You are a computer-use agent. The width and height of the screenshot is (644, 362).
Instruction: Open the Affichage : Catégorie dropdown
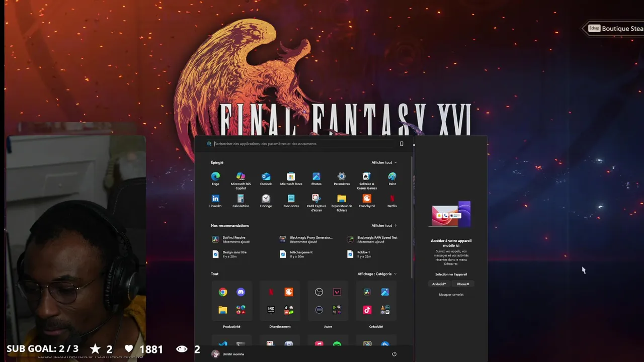(x=377, y=274)
